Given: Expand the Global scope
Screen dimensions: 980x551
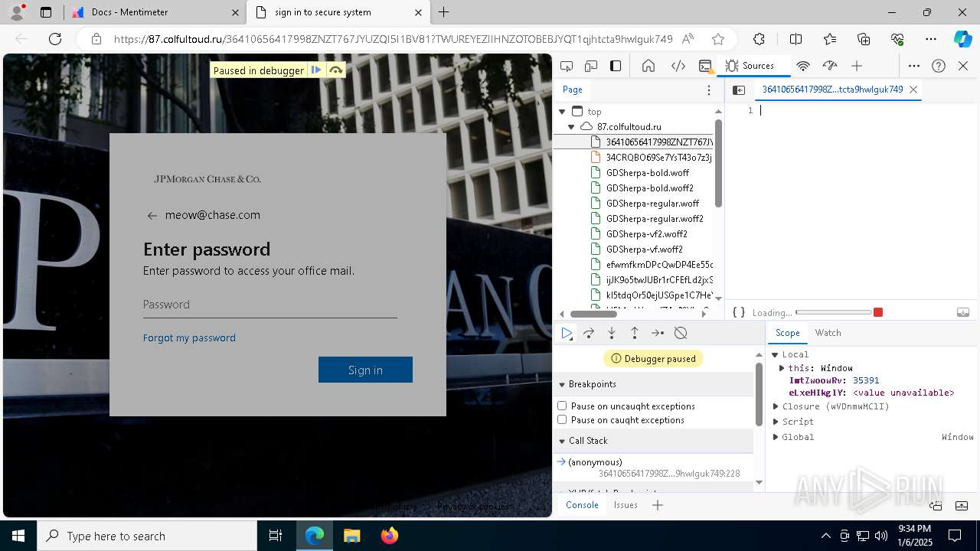Looking at the screenshot, I should coord(776,437).
